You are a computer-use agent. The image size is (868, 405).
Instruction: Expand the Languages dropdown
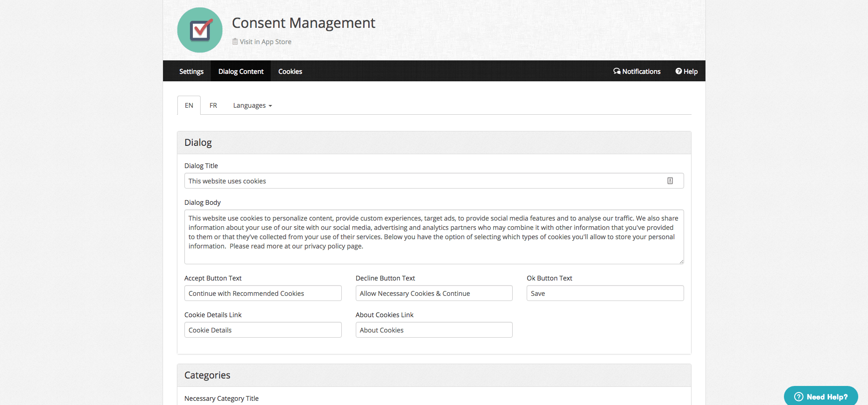pyautogui.click(x=253, y=105)
